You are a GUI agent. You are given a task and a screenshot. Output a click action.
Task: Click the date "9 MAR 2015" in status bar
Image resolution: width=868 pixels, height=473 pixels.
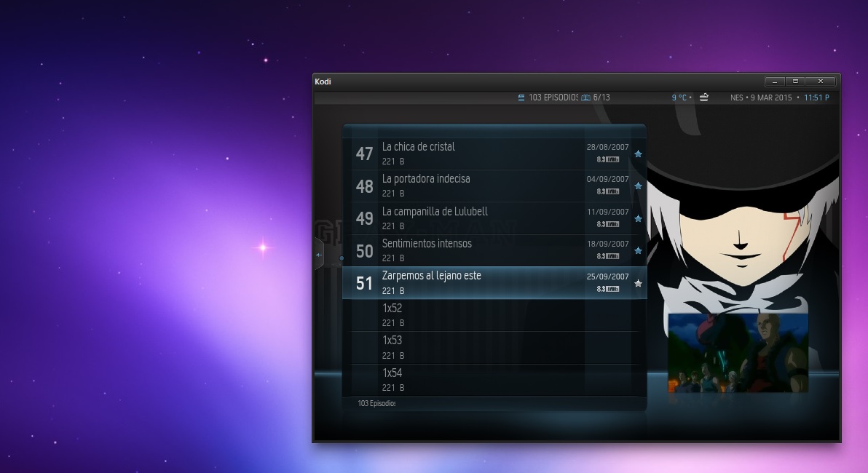click(x=771, y=97)
